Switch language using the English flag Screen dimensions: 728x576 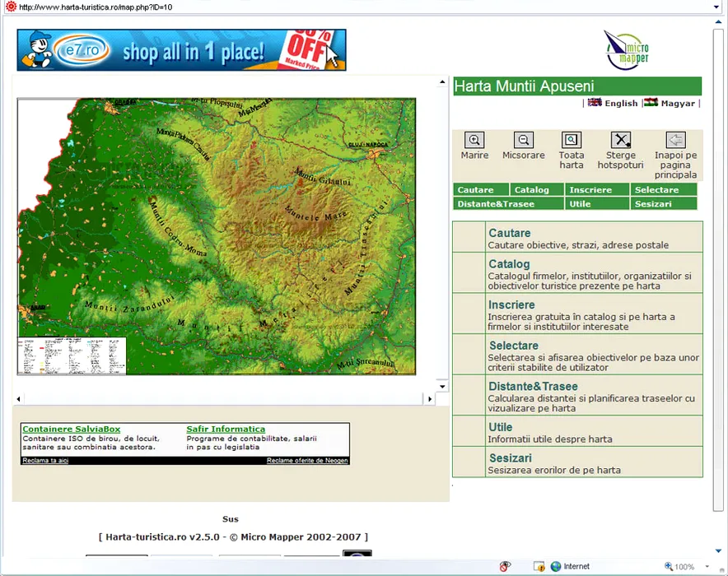(595, 103)
